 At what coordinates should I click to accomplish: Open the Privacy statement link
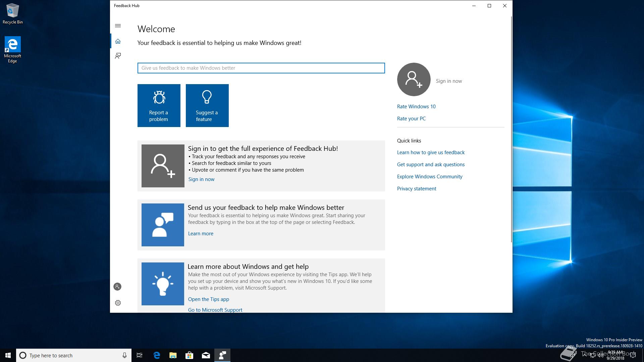pos(417,189)
